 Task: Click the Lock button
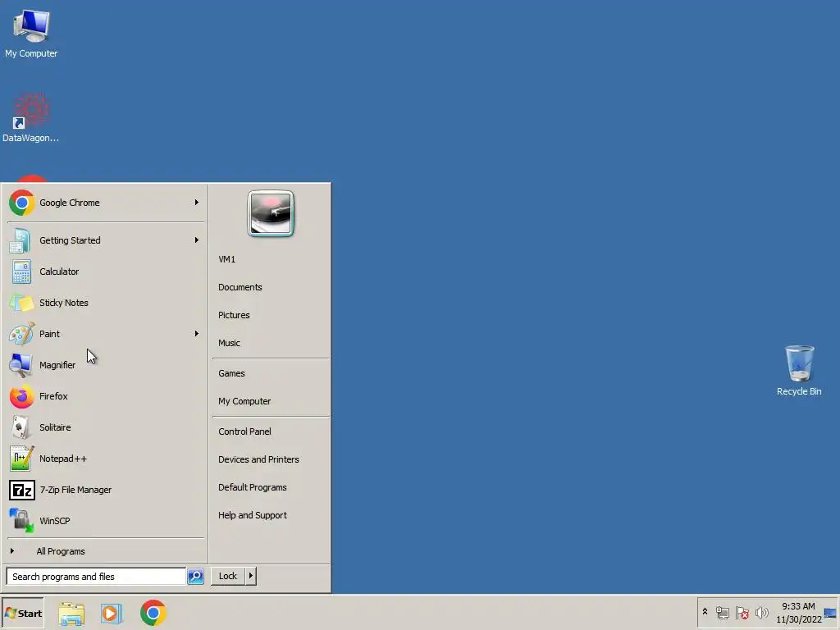tap(228, 576)
